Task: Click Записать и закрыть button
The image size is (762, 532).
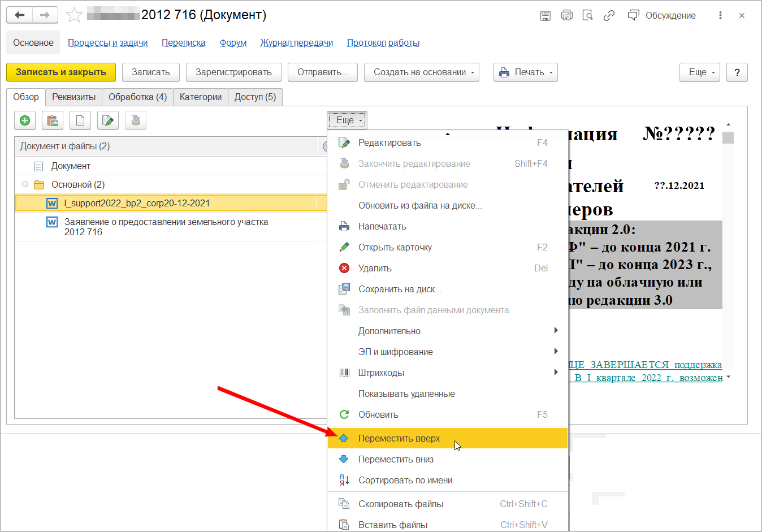Action: click(x=61, y=72)
